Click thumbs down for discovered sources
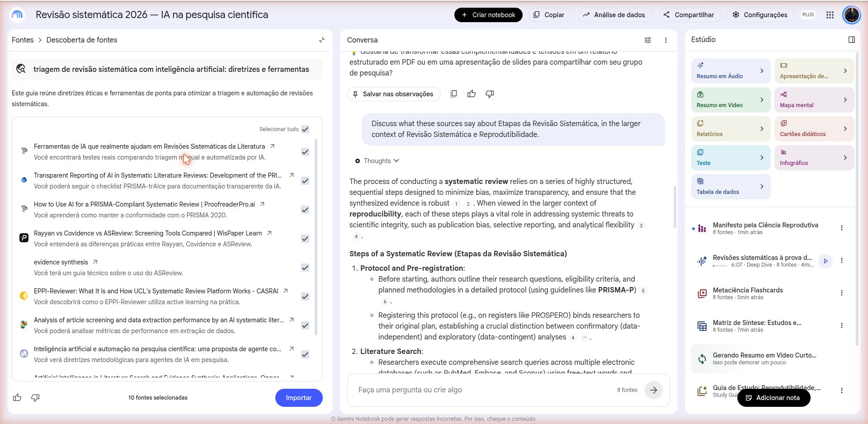The height and width of the screenshot is (424, 868). click(35, 397)
